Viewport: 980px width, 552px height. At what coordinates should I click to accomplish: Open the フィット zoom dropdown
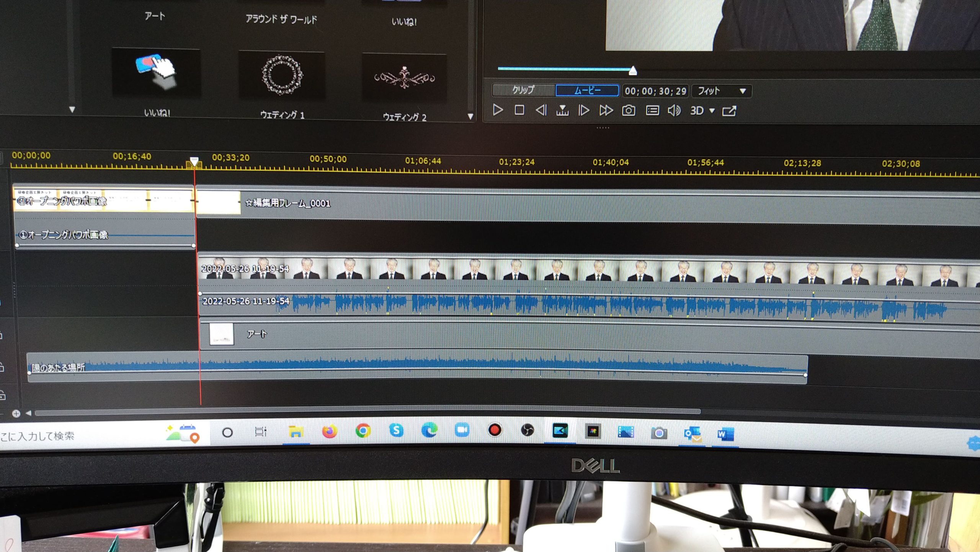pyautogui.click(x=722, y=91)
